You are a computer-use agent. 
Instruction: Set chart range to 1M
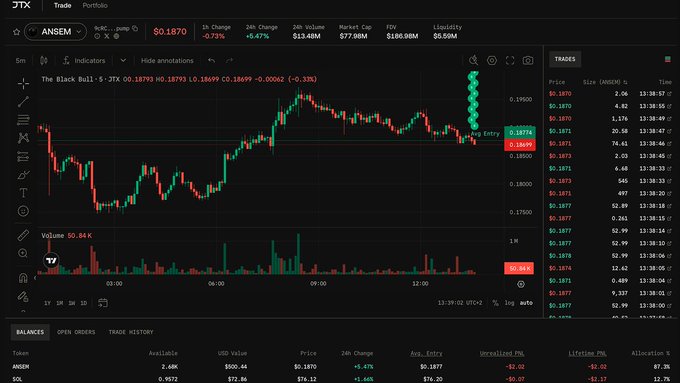[x=59, y=303]
